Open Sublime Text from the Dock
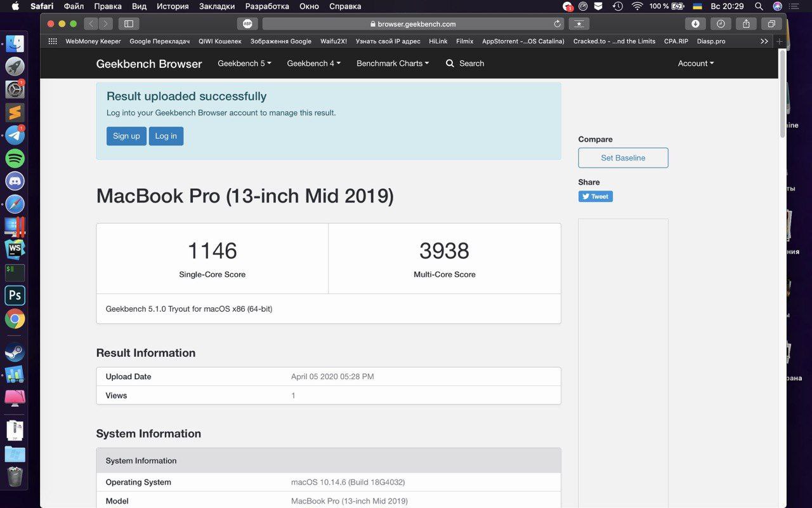The width and height of the screenshot is (812, 508). tap(15, 112)
